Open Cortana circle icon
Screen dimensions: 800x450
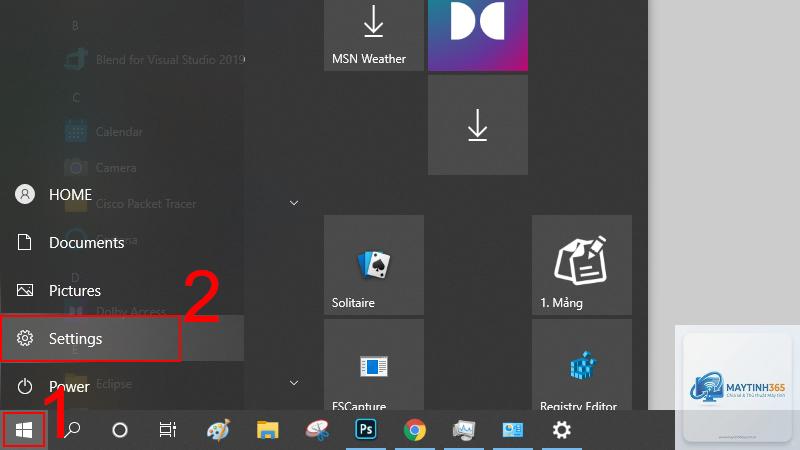120,430
